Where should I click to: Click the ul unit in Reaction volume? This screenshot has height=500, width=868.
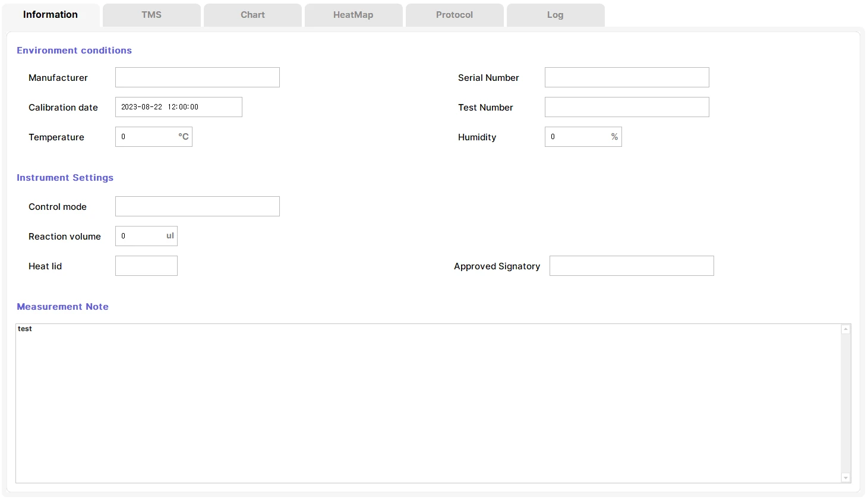tap(170, 236)
